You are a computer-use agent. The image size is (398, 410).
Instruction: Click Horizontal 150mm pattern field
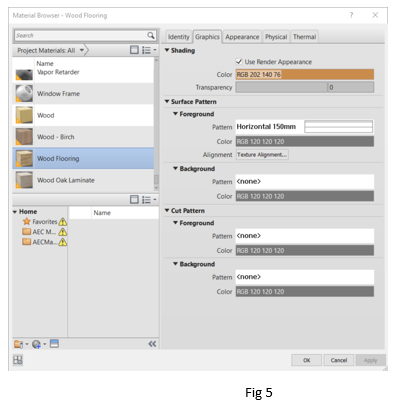[x=305, y=127]
